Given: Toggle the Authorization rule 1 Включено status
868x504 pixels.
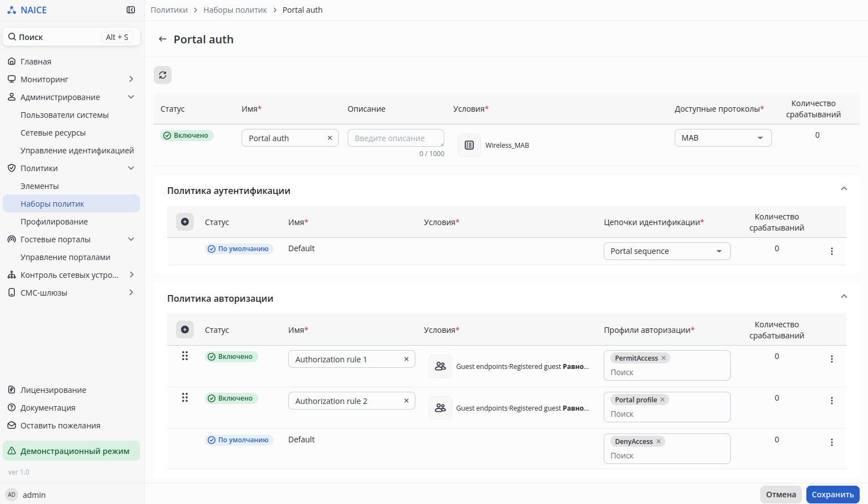Looking at the screenshot, I should (x=231, y=357).
